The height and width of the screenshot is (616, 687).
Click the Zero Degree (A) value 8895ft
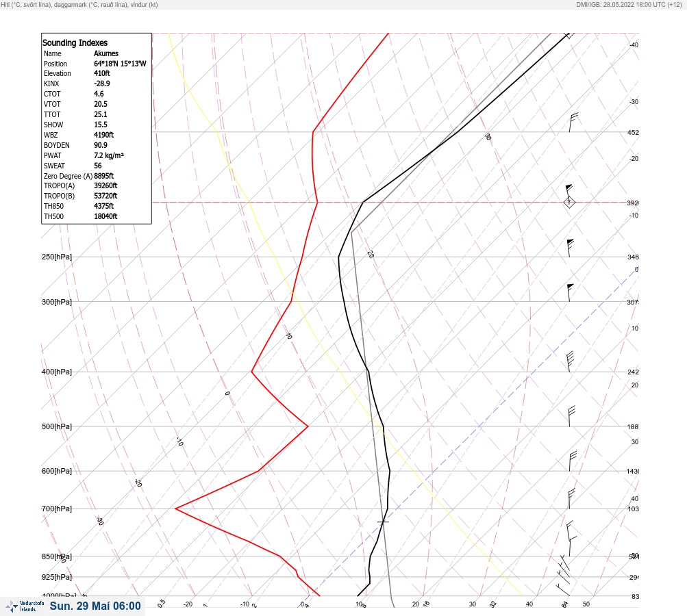104,176
